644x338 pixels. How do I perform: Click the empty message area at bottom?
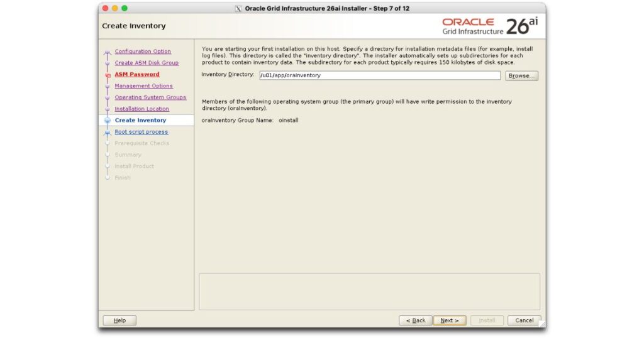click(x=369, y=292)
